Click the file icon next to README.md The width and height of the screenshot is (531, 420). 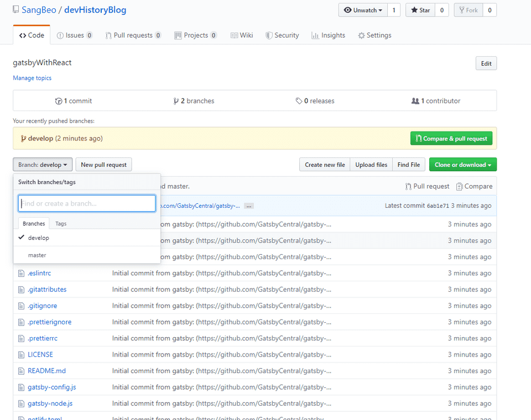click(22, 371)
